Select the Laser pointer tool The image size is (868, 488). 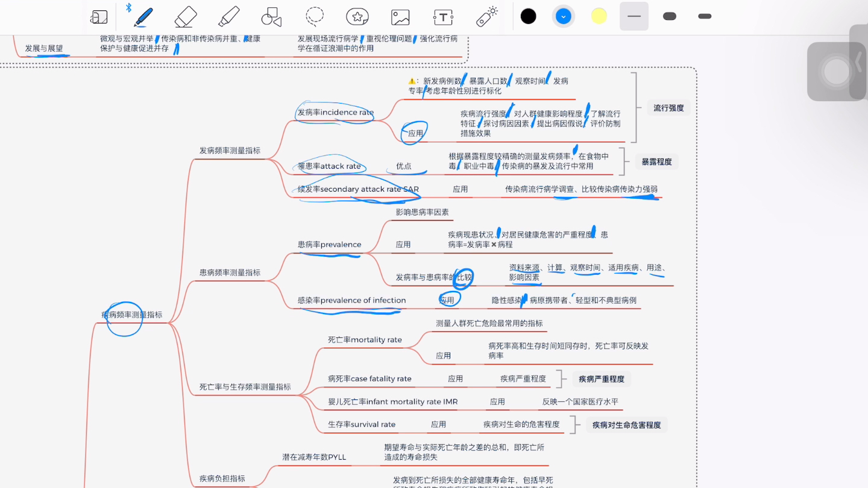(486, 16)
